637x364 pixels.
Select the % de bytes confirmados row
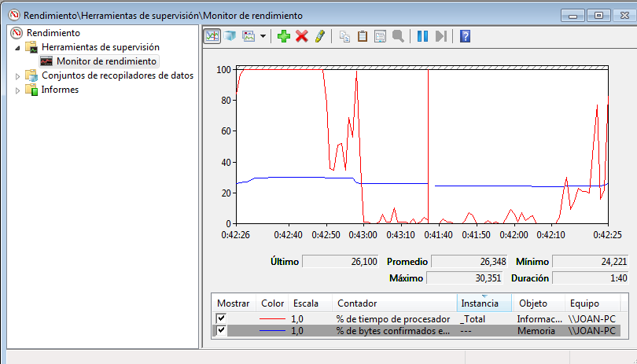[416, 331]
